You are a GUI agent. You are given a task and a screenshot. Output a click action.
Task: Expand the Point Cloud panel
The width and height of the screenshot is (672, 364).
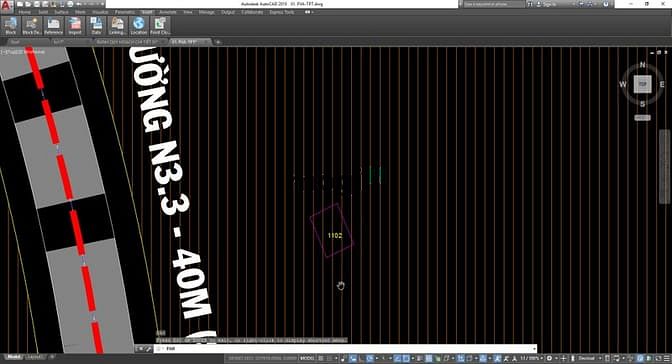point(160,26)
